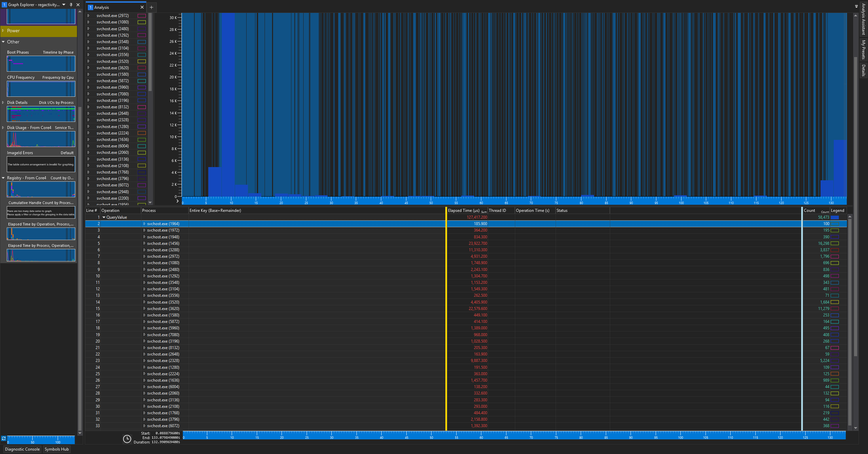Open the Symbols Hub

coord(57,449)
